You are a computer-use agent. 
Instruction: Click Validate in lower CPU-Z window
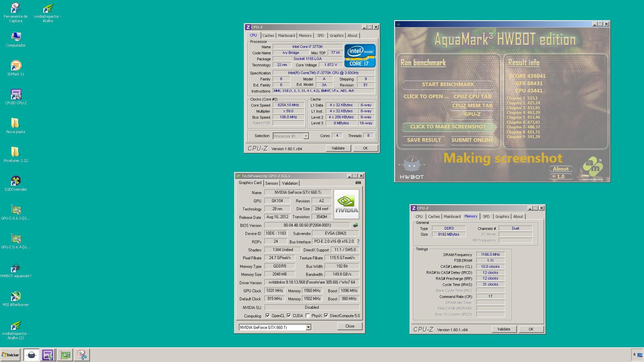click(504, 329)
